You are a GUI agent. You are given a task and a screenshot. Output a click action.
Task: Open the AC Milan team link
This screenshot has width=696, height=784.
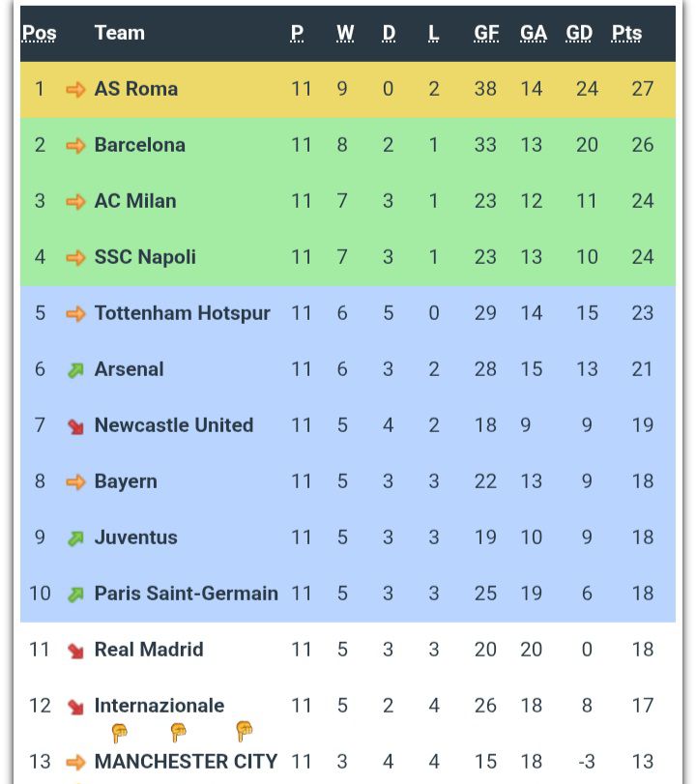click(x=135, y=201)
